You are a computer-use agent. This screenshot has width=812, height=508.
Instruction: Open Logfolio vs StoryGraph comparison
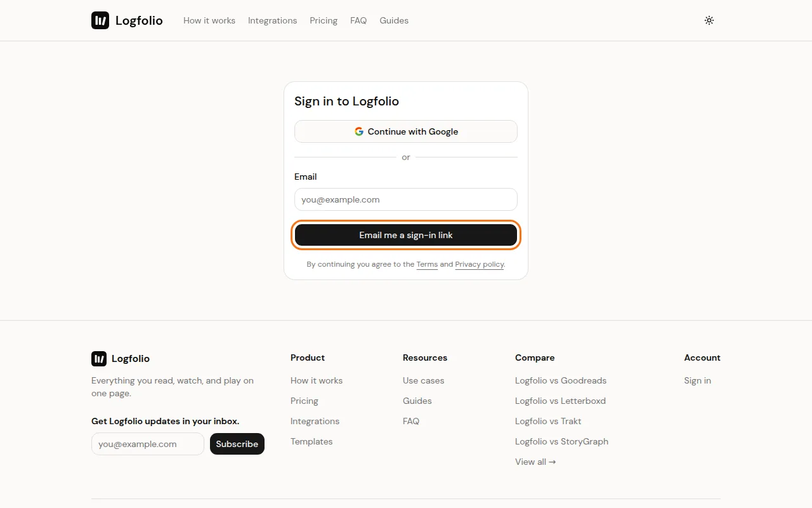pyautogui.click(x=561, y=441)
